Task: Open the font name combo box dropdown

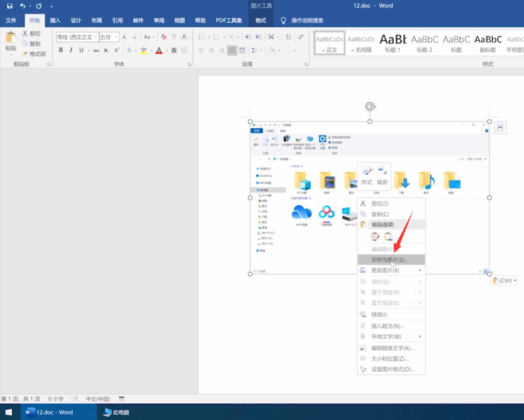Action: coord(96,37)
